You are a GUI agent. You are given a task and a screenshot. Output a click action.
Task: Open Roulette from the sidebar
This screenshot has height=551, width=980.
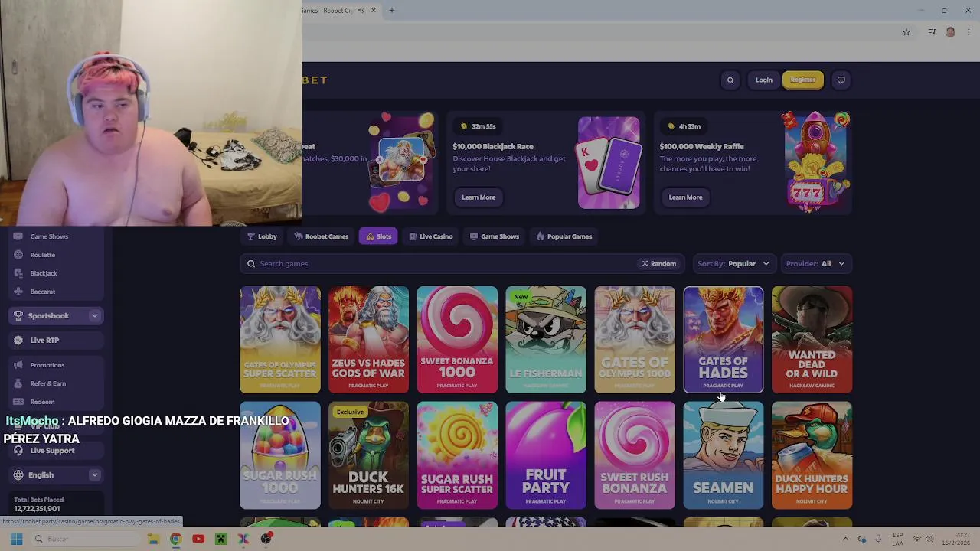[x=43, y=255]
